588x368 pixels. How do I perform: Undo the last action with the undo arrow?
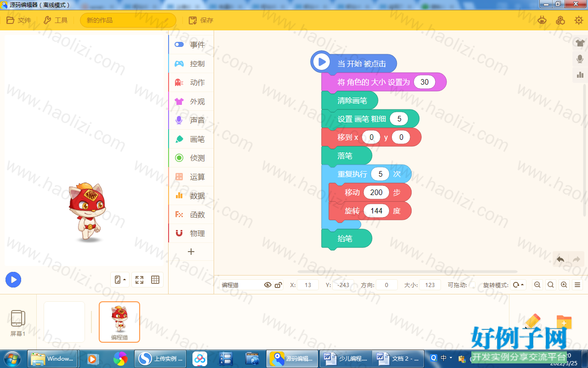coord(560,259)
